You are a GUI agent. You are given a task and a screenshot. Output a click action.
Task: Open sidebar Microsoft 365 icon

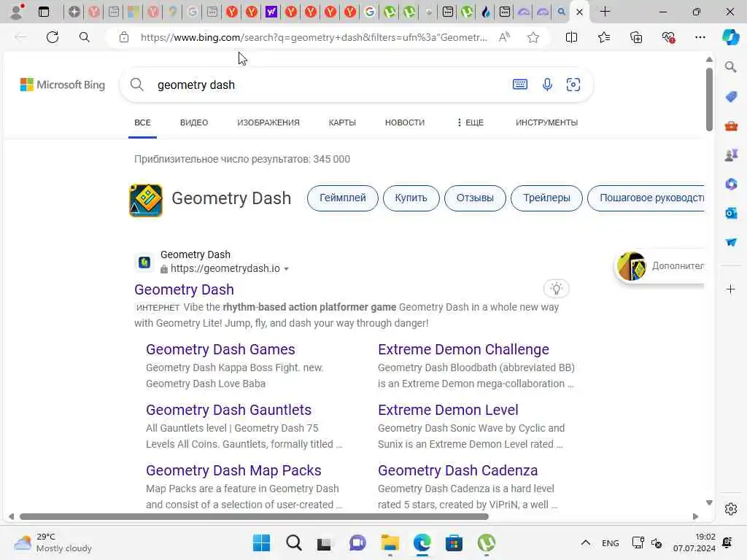[731, 184]
